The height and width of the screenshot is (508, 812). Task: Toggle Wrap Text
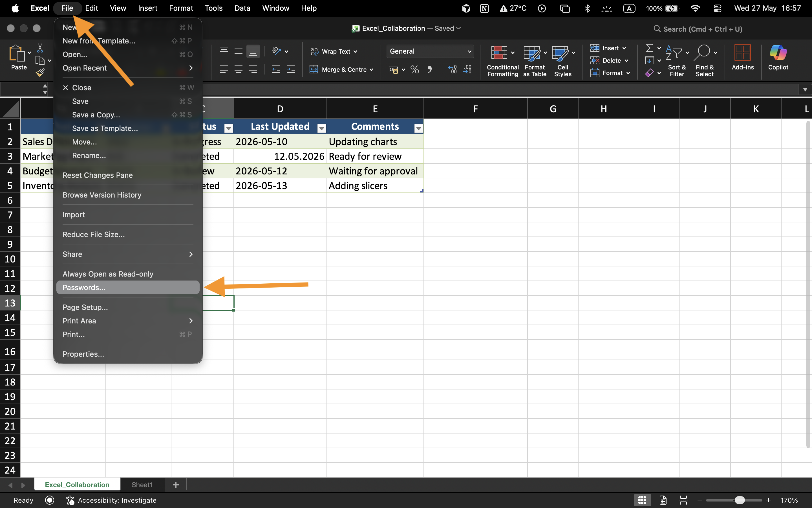tap(334, 51)
